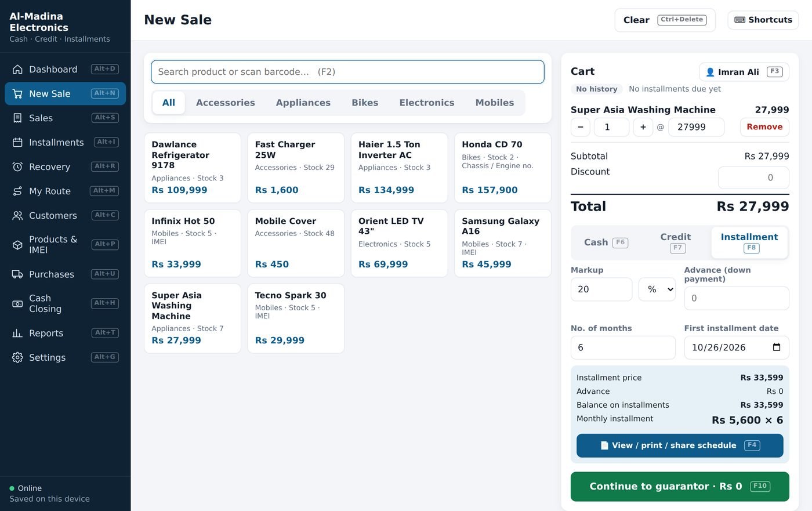This screenshot has height=511, width=812.
Task: View, print or share installment schedule
Action: pyautogui.click(x=680, y=445)
